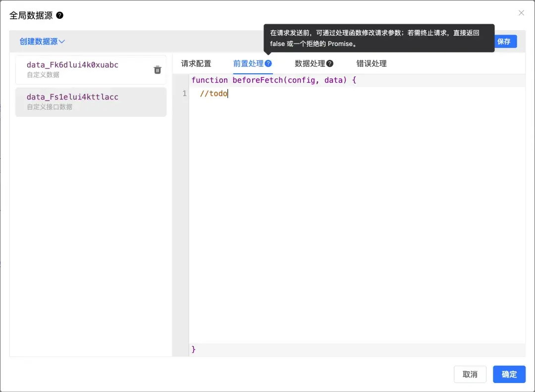The height and width of the screenshot is (392, 535).
Task: Click the help icon beside 全局数据源 title
Action: 60,15
